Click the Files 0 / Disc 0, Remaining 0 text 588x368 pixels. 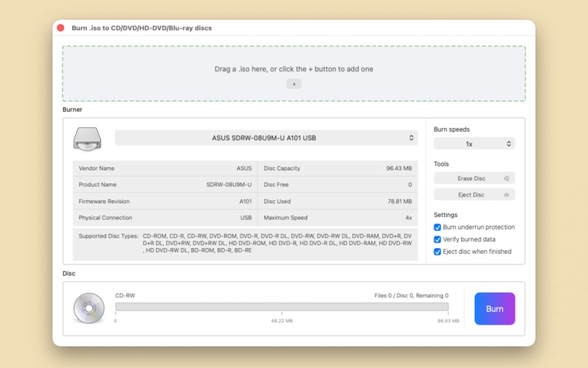pos(412,296)
